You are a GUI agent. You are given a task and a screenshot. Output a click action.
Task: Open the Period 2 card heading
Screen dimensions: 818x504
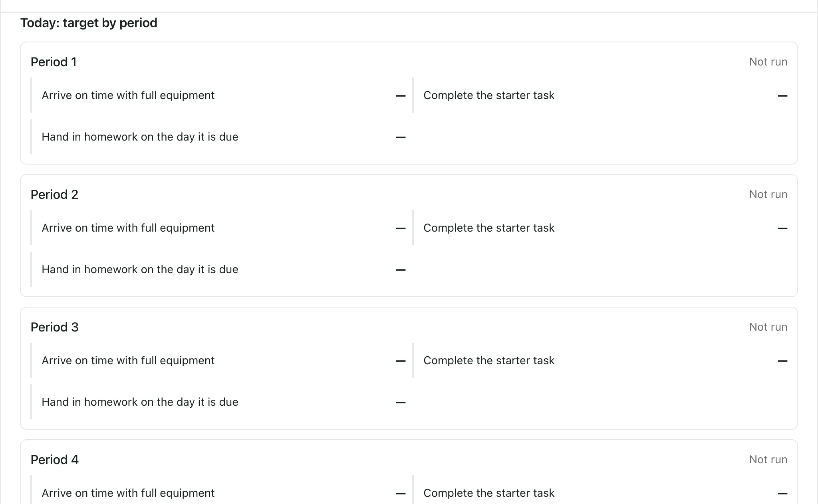[x=54, y=194]
